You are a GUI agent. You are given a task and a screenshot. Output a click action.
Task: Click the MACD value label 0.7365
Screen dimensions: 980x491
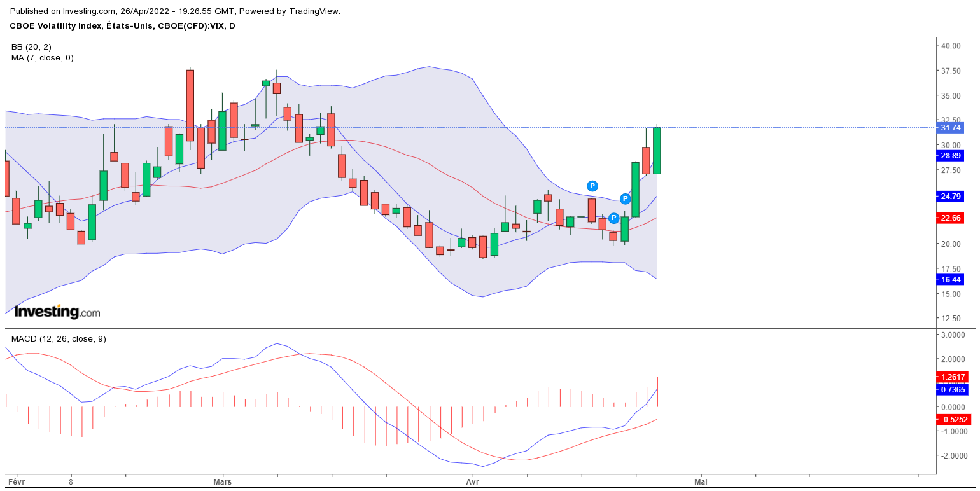pos(953,389)
